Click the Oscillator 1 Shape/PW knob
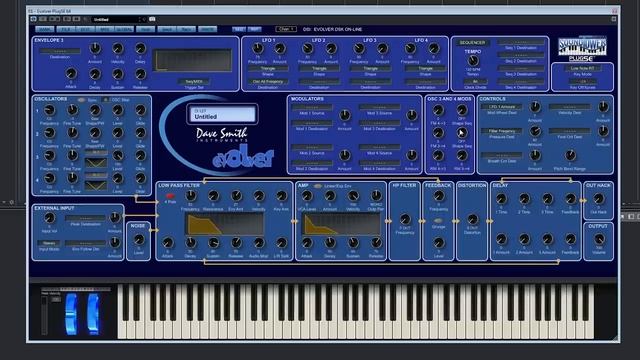This screenshot has width=640, height=360. tap(95, 110)
